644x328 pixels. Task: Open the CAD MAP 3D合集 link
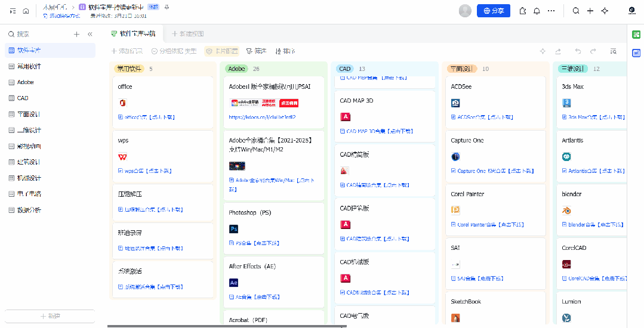376,131
